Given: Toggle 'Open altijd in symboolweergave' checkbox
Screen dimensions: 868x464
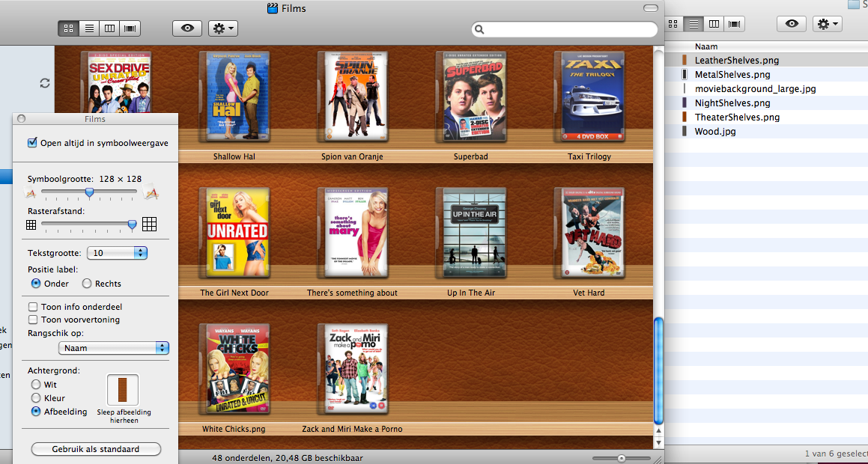Looking at the screenshot, I should (32, 143).
